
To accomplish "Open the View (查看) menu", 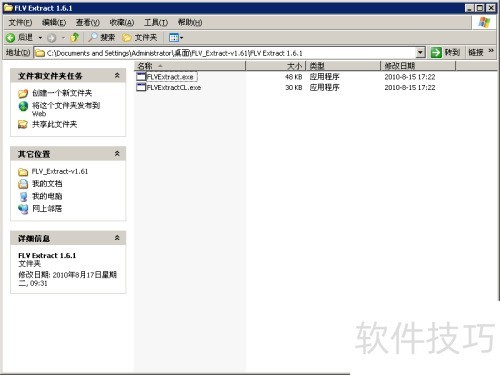I will [88, 22].
